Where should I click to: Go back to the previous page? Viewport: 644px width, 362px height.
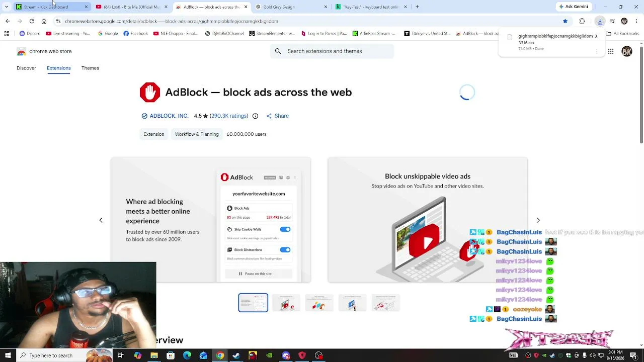[x=8, y=21]
